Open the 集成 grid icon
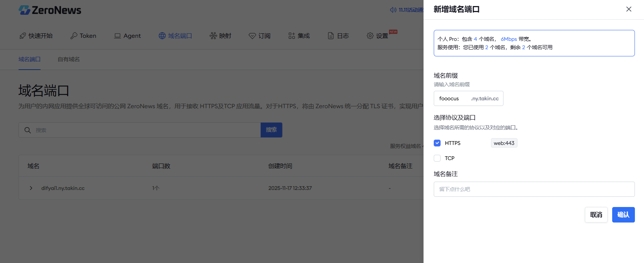Image resolution: width=644 pixels, height=263 pixels. [292, 36]
